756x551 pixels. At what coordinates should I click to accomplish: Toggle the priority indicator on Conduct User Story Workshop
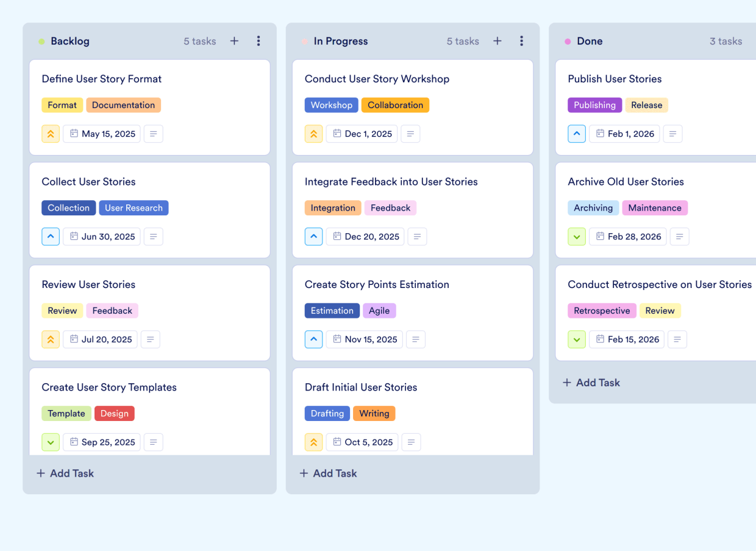click(313, 134)
